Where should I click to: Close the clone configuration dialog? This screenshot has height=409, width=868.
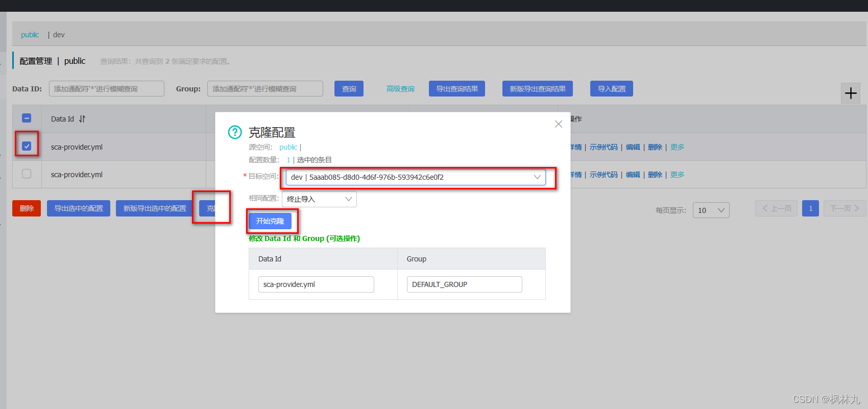click(559, 124)
